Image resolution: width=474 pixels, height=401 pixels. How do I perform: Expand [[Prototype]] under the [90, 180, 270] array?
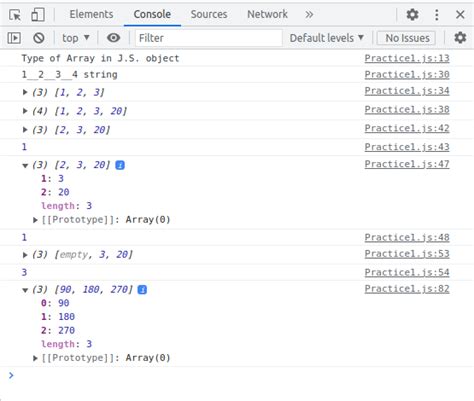pos(35,358)
